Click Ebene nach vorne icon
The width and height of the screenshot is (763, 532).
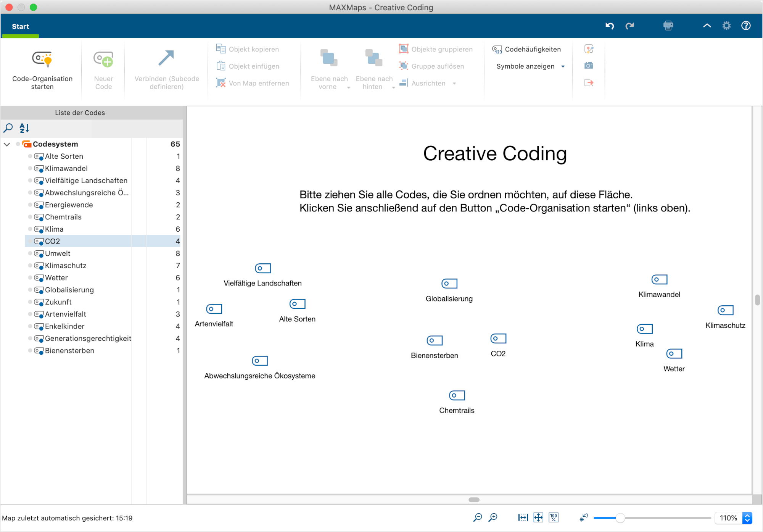pos(328,58)
